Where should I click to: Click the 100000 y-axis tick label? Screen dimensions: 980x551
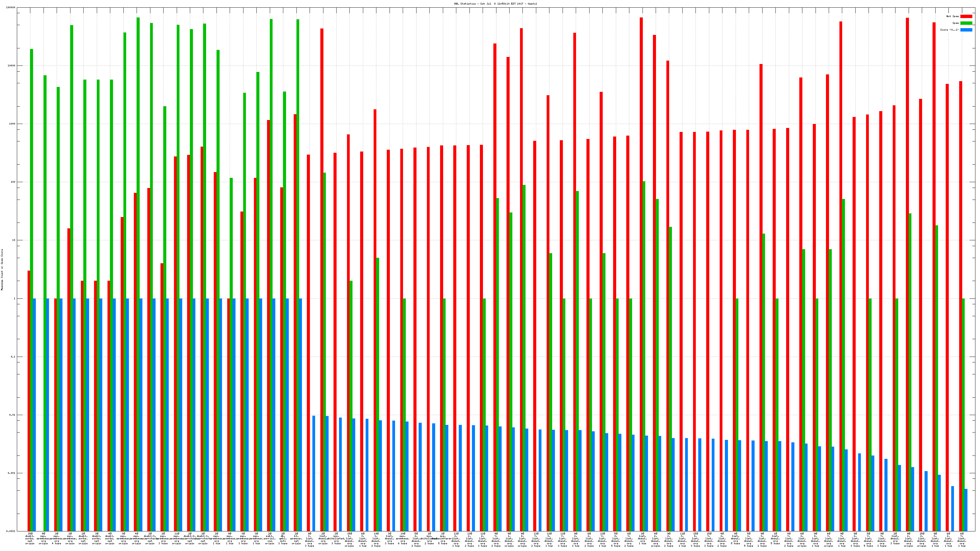click(11, 8)
